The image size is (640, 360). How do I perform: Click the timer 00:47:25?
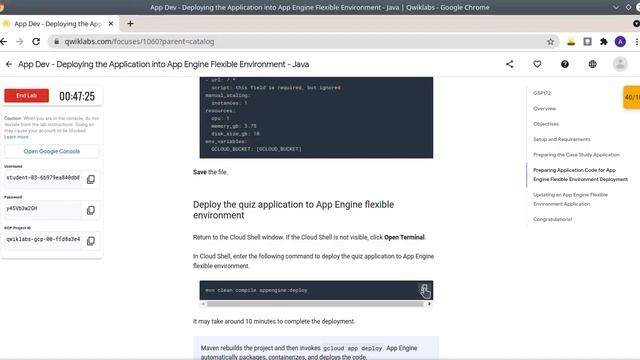pos(77,96)
